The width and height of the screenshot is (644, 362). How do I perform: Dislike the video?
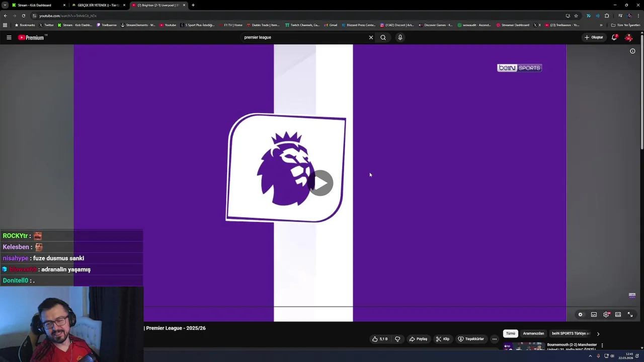(397, 339)
